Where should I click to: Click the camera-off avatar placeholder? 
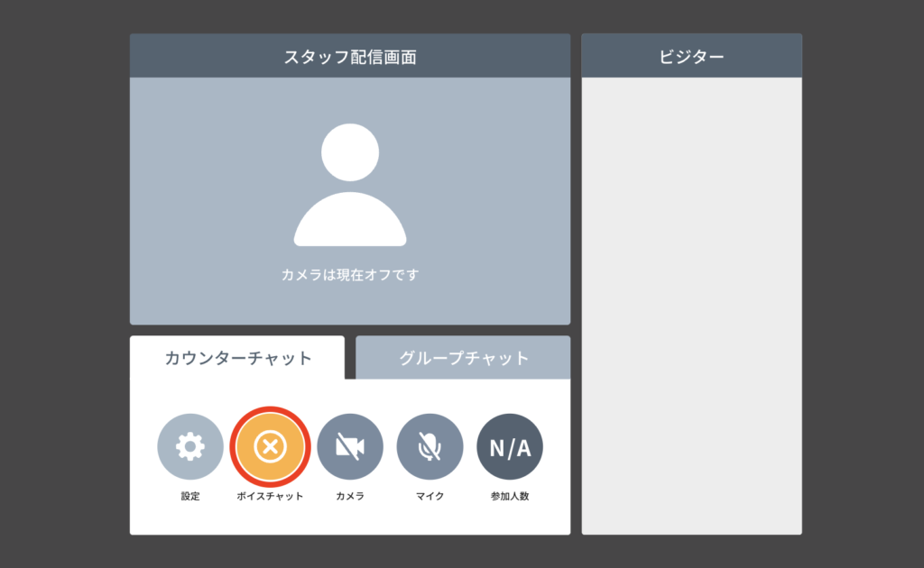click(350, 185)
